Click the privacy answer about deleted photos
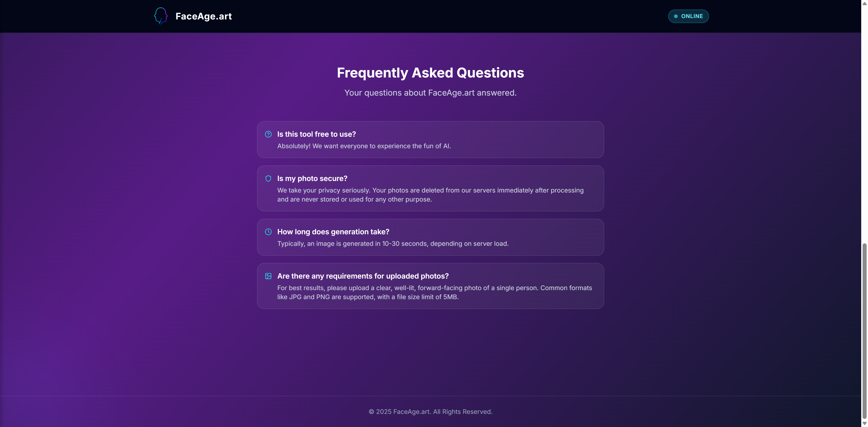Viewport: 868px width, 427px height. 430,195
